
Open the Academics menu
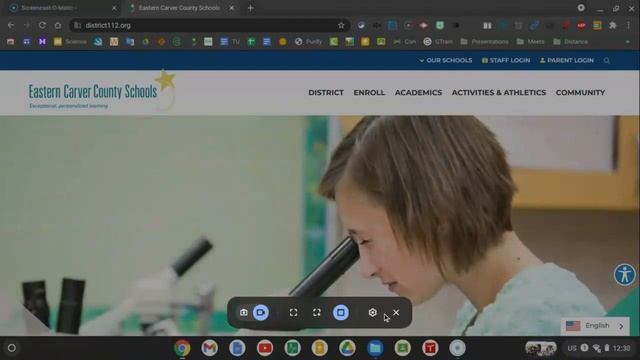(418, 93)
